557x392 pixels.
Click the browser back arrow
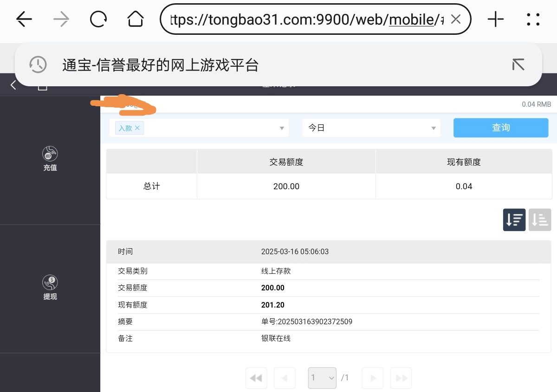click(x=24, y=19)
